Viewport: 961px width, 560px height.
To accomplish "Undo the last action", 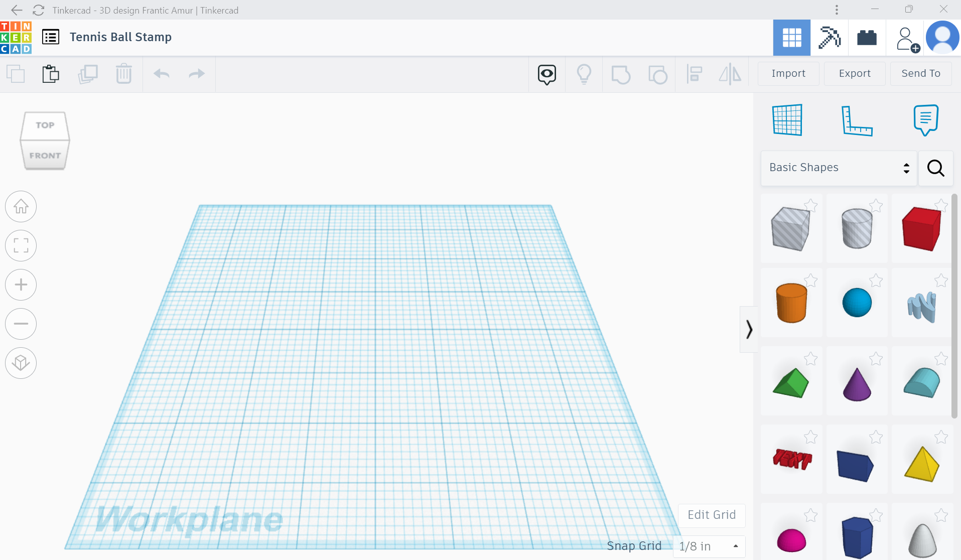I will 162,74.
